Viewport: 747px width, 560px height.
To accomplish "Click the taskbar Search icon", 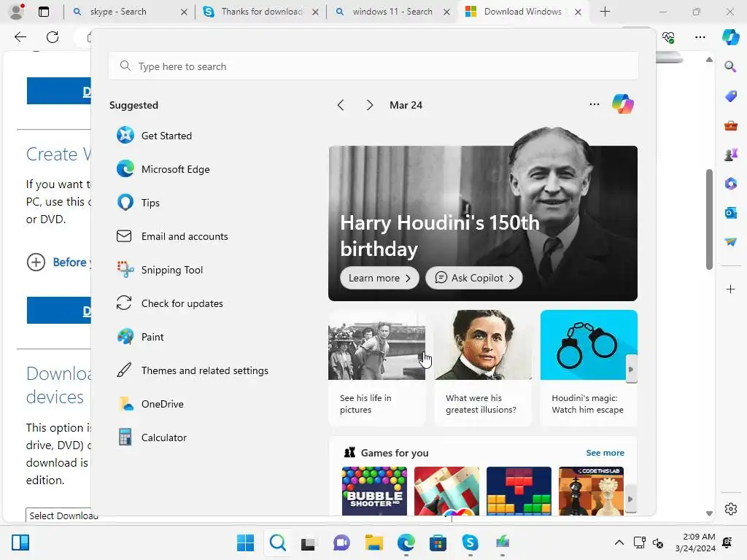I will (278, 542).
